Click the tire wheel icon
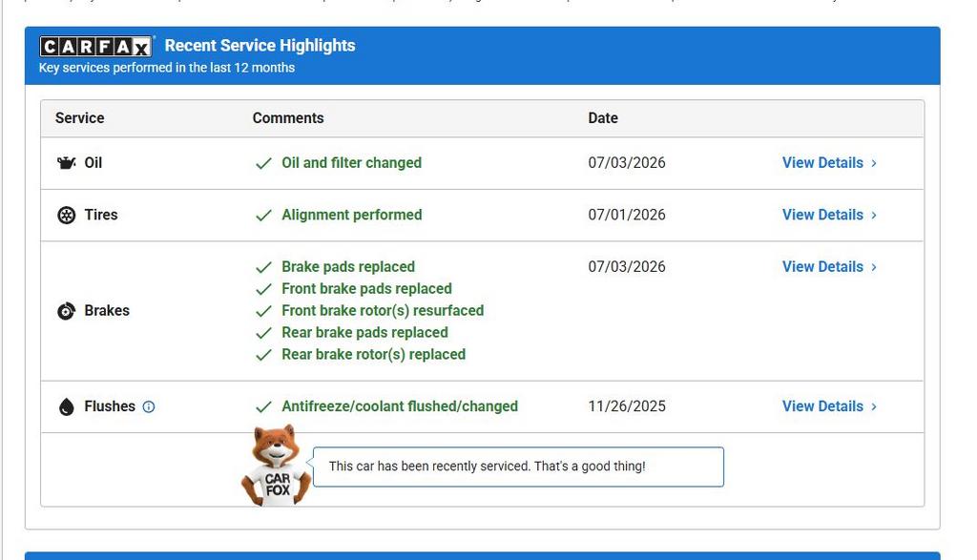Screen dimensions: 977x560 66,215
